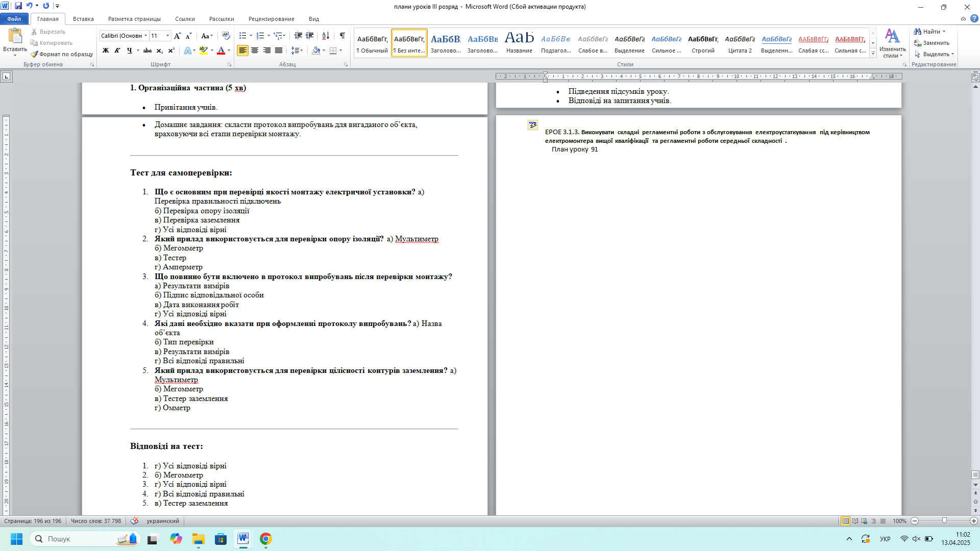Viewport: 980px width, 551px height.
Task: Open Google Chrome from the taskbar
Action: click(x=265, y=539)
